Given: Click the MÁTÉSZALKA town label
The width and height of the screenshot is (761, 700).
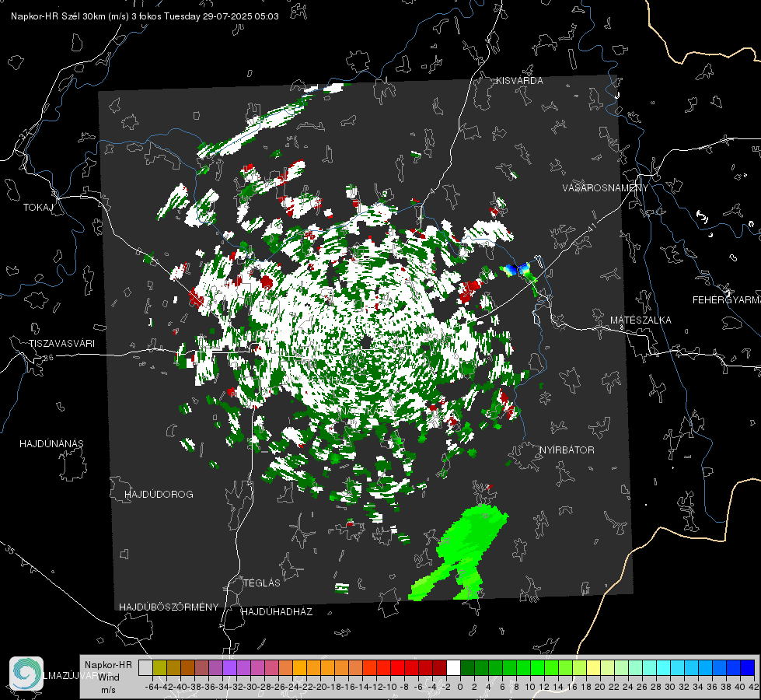Looking at the screenshot, I should click(x=641, y=320).
